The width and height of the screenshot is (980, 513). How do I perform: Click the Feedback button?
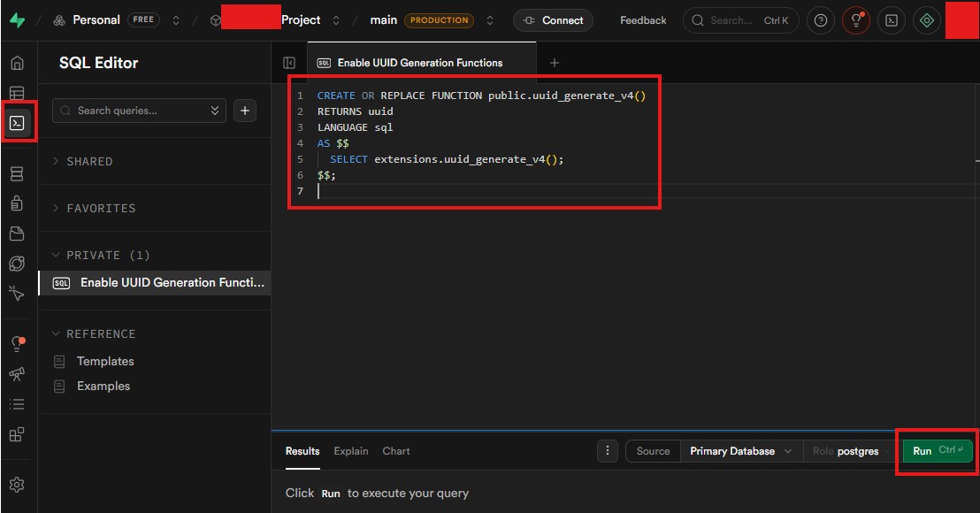(643, 20)
